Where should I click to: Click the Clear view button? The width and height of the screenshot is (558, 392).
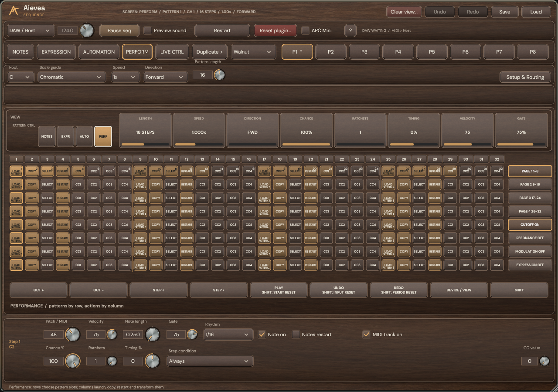click(404, 12)
